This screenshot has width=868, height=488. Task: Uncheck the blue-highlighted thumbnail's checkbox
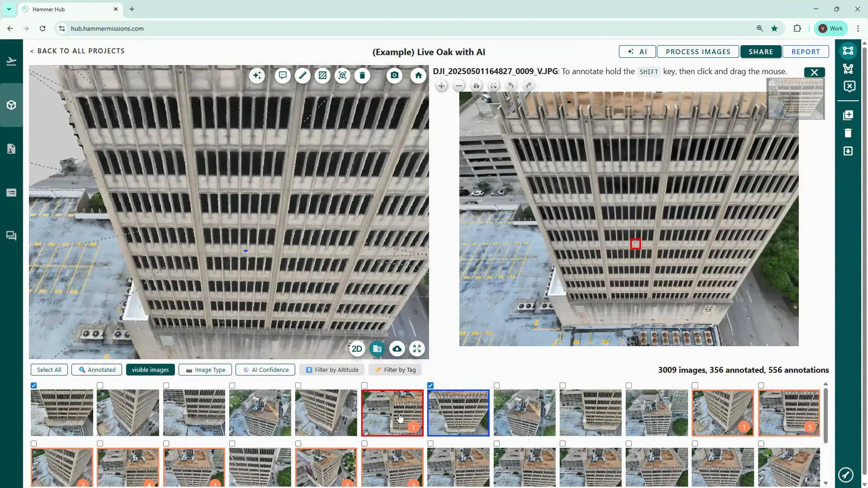point(430,385)
